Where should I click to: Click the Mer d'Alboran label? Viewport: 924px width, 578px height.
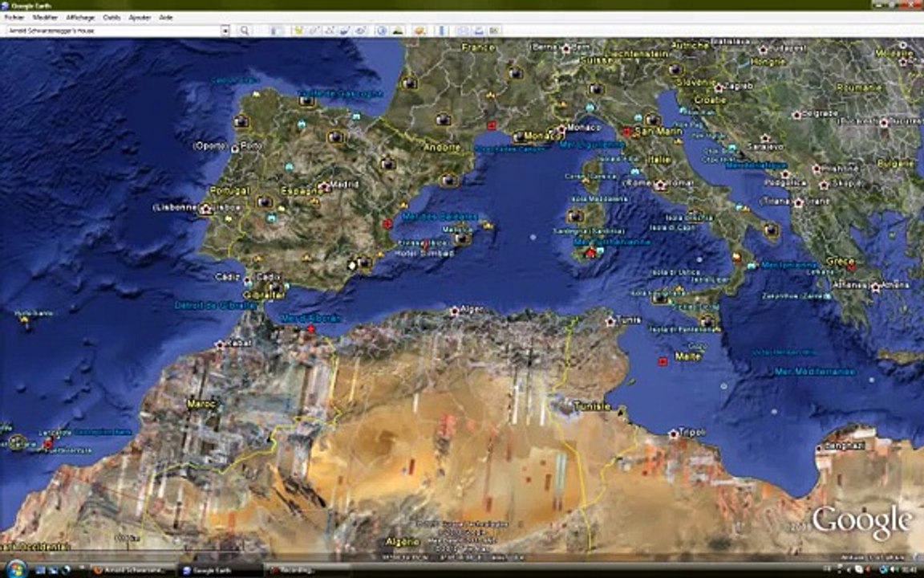310,318
